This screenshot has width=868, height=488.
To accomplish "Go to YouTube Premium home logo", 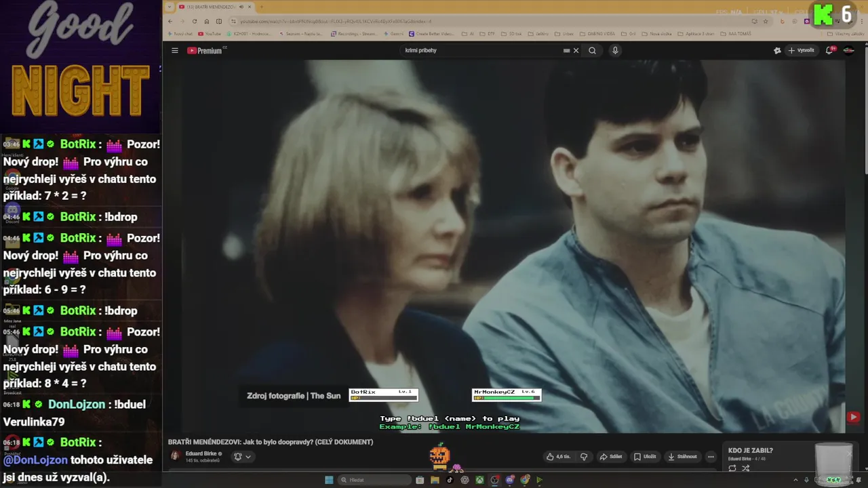I will [x=206, y=50].
